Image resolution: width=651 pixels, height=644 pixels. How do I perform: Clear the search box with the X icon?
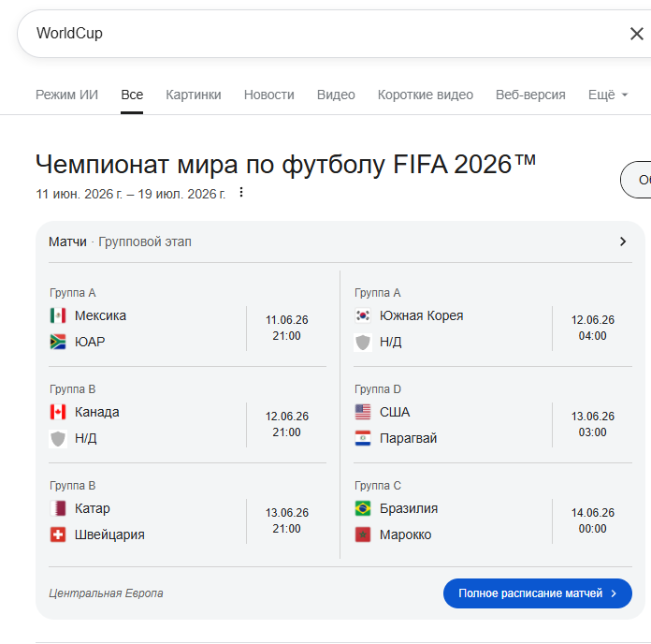(x=636, y=34)
